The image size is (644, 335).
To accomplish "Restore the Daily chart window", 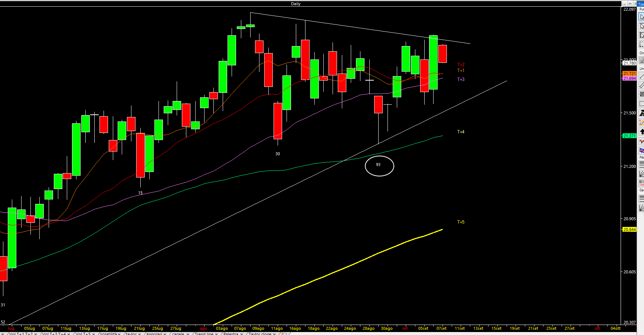I will [x=630, y=4].
